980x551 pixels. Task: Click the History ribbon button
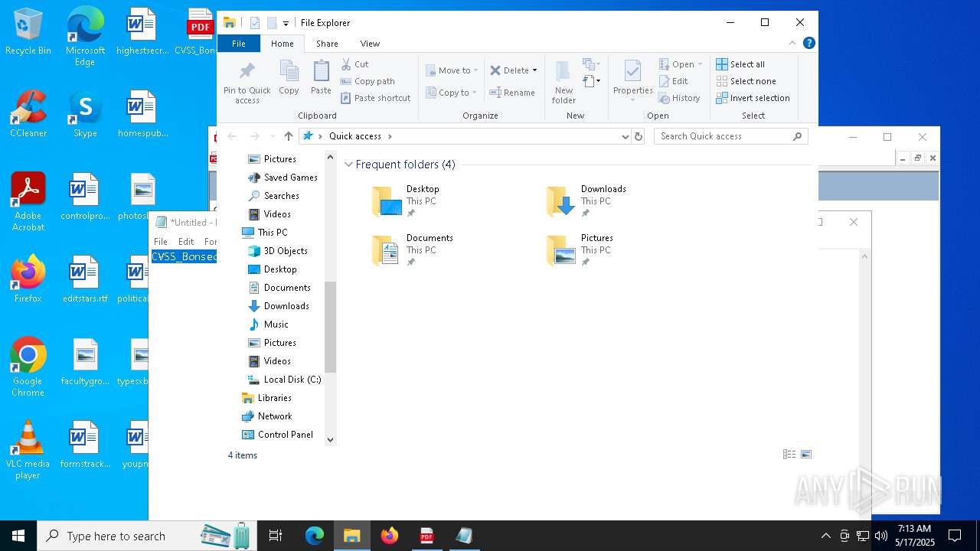click(679, 98)
